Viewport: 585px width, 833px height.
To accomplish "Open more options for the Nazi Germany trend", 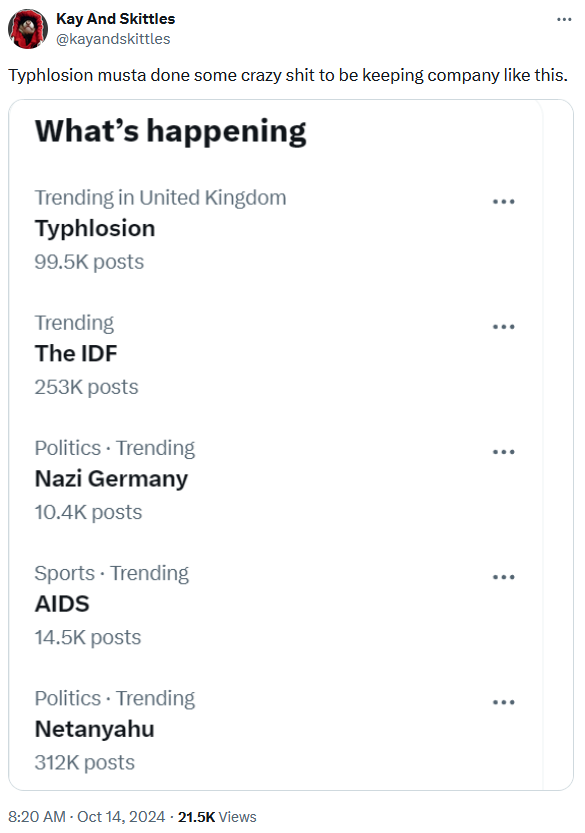I will 505,451.
